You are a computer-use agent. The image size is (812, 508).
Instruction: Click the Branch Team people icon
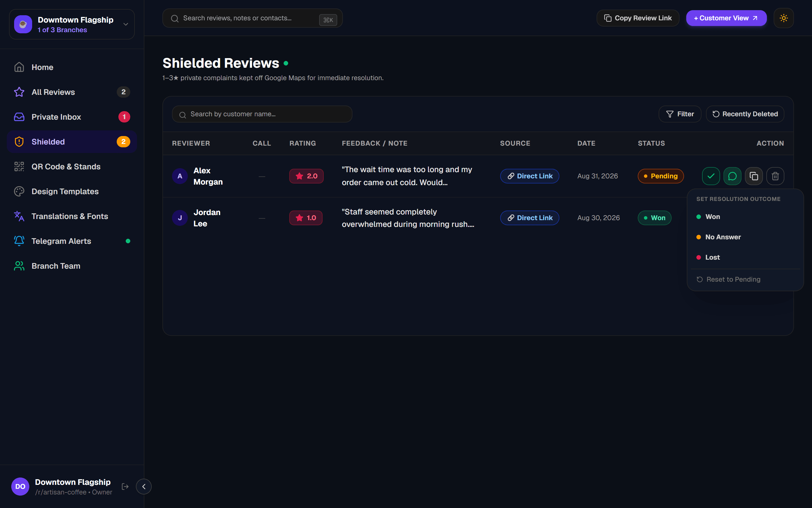[x=19, y=266]
